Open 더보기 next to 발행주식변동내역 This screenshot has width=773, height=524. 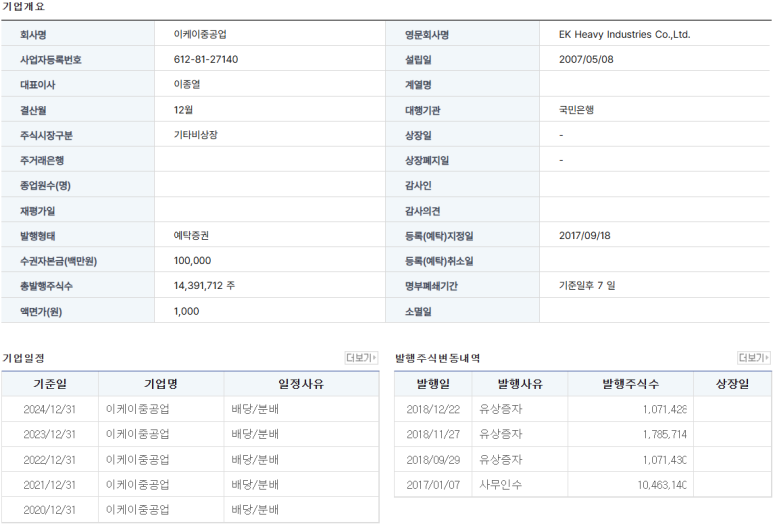(x=753, y=357)
